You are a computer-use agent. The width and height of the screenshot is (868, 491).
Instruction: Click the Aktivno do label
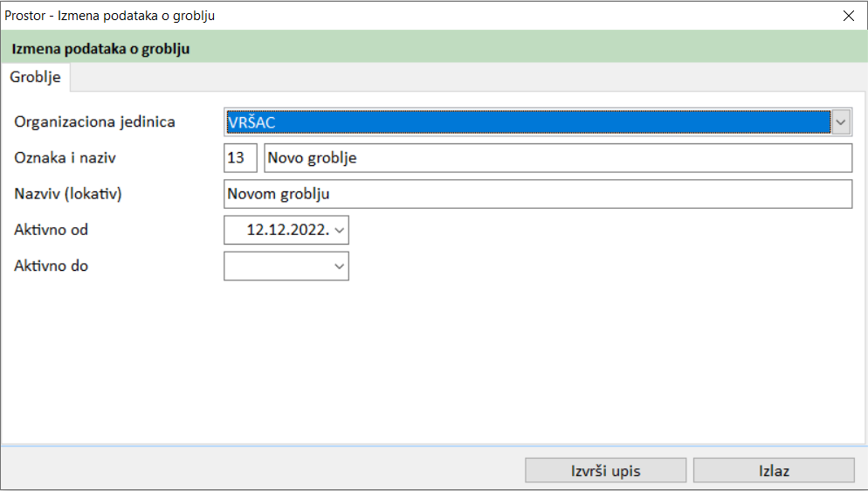tap(51, 266)
